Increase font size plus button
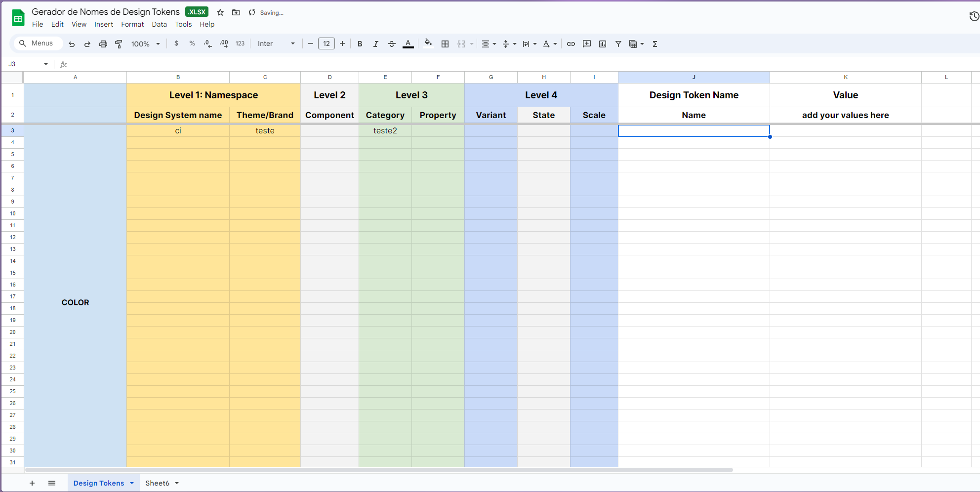Image resolution: width=980 pixels, height=492 pixels. (x=342, y=43)
